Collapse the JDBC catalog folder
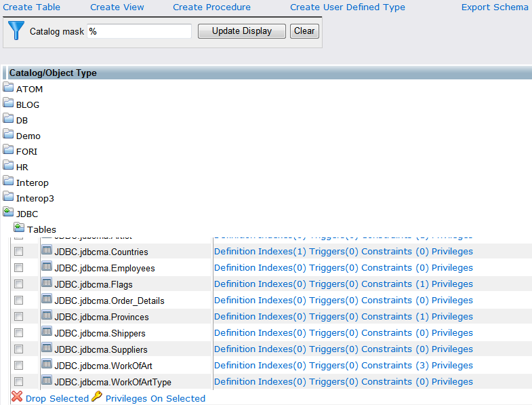 click(8, 213)
